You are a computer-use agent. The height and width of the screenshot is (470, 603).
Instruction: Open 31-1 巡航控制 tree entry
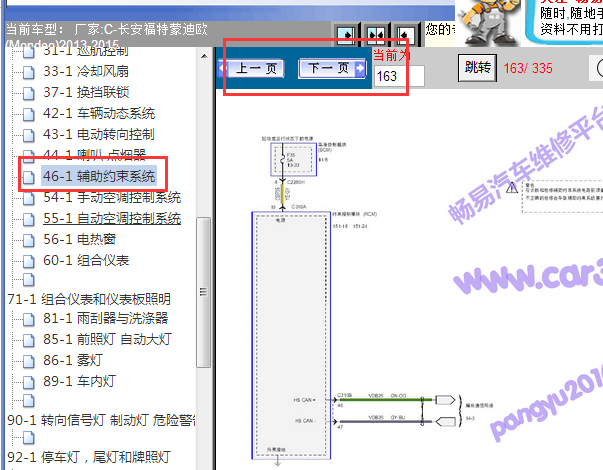tap(85, 51)
